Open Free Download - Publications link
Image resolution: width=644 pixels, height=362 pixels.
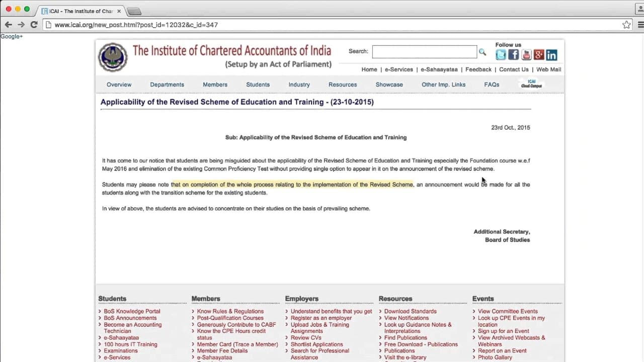point(421,344)
